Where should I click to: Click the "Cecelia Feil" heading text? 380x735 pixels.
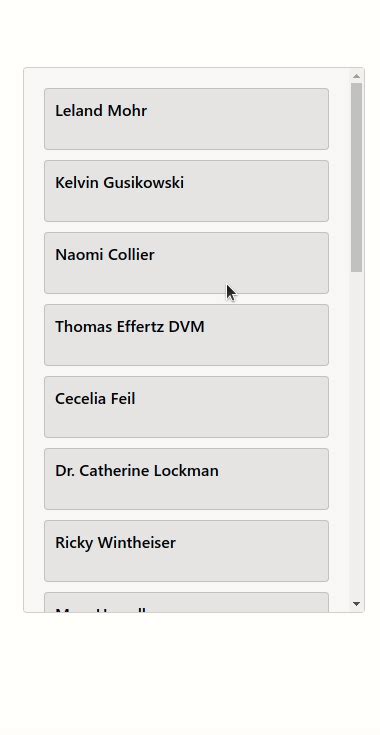(x=95, y=399)
